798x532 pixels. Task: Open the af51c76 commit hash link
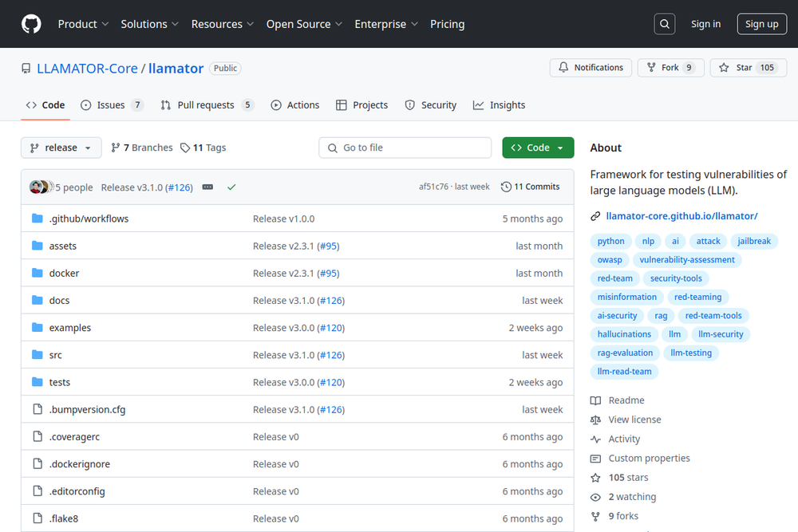433,187
